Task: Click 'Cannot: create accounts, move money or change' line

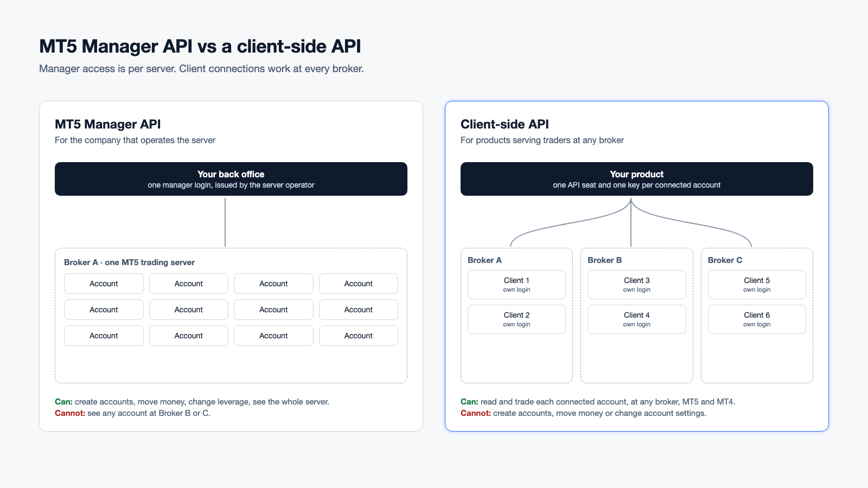Action: point(583,413)
